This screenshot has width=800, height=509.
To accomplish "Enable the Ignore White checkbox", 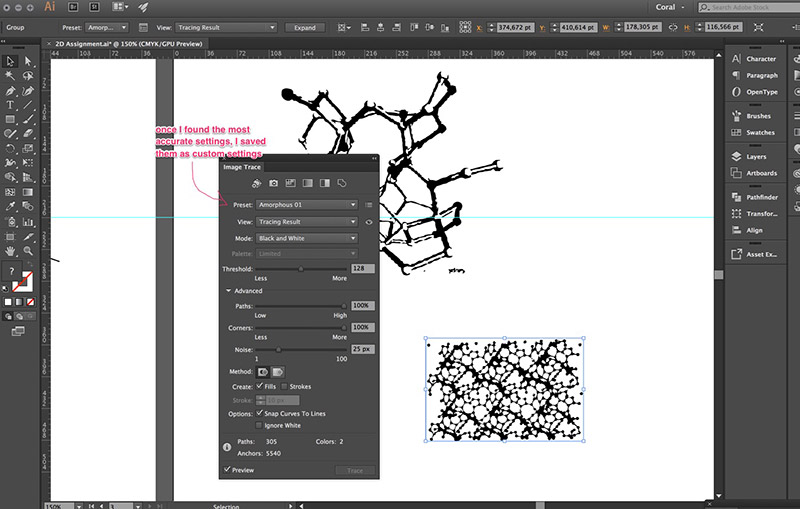I will (259, 425).
